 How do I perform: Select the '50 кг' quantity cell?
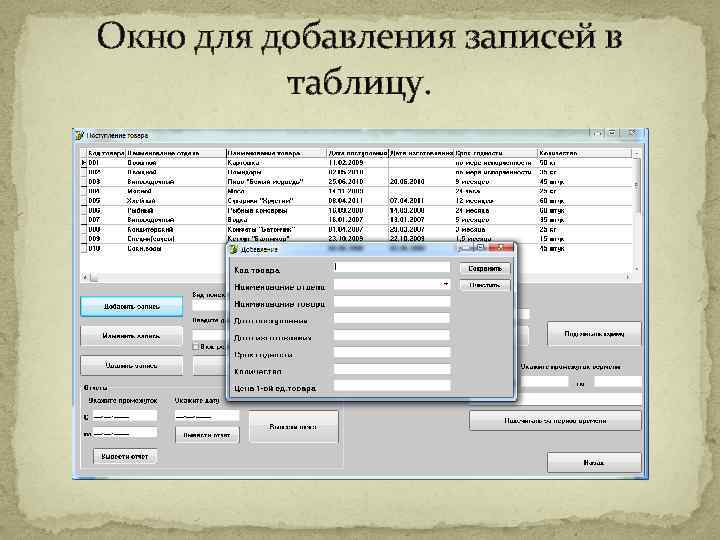click(585, 163)
